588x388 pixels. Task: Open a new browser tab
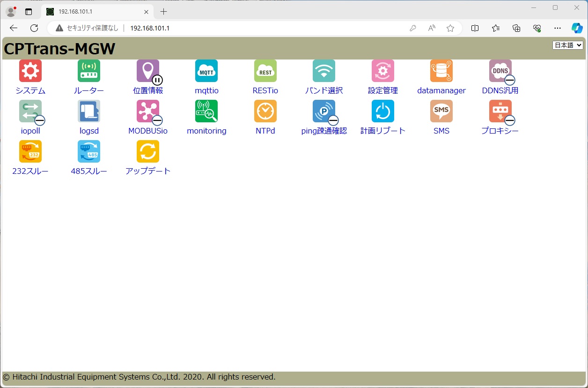click(x=163, y=12)
